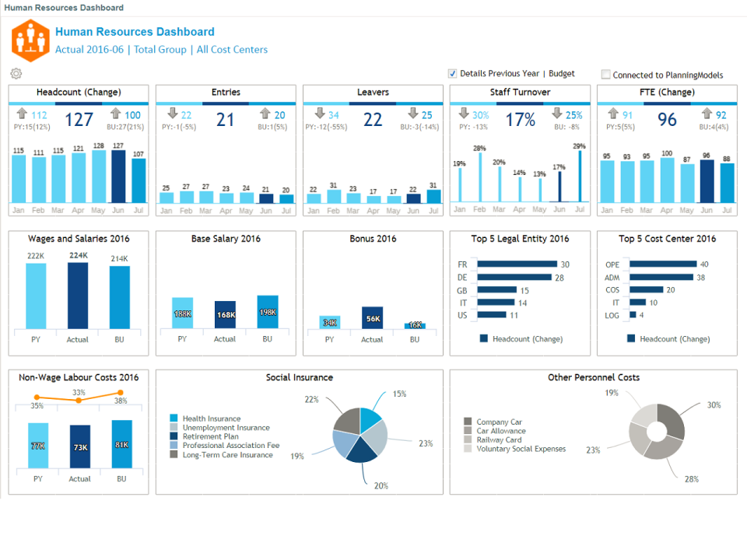
Task: Click the Professional Association Fee legend label
Action: [231, 445]
